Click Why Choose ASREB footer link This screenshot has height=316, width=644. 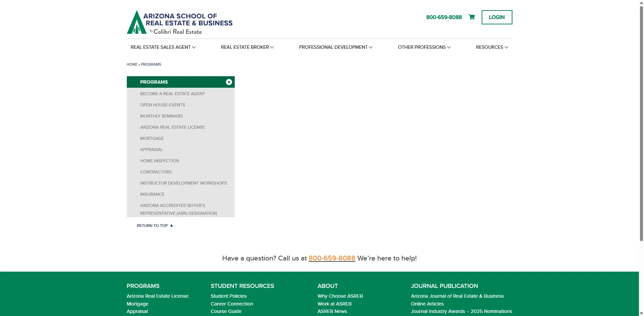coord(340,296)
